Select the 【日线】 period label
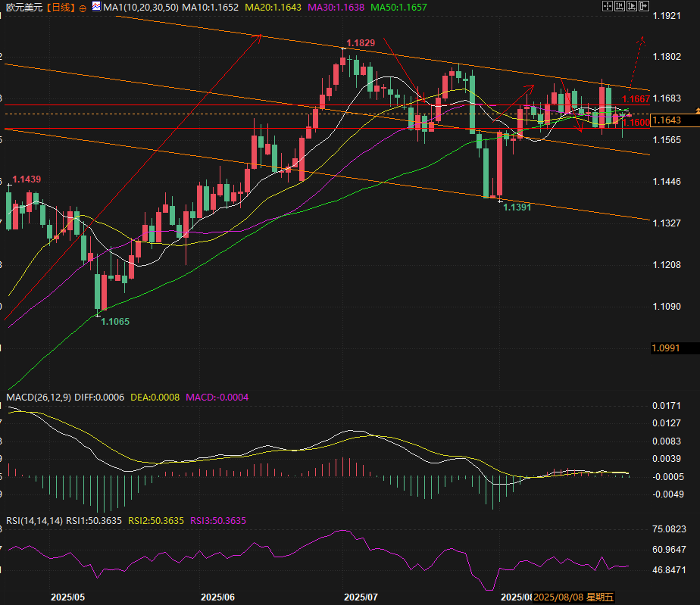Viewport: 700px width, 605px height. [x=61, y=8]
